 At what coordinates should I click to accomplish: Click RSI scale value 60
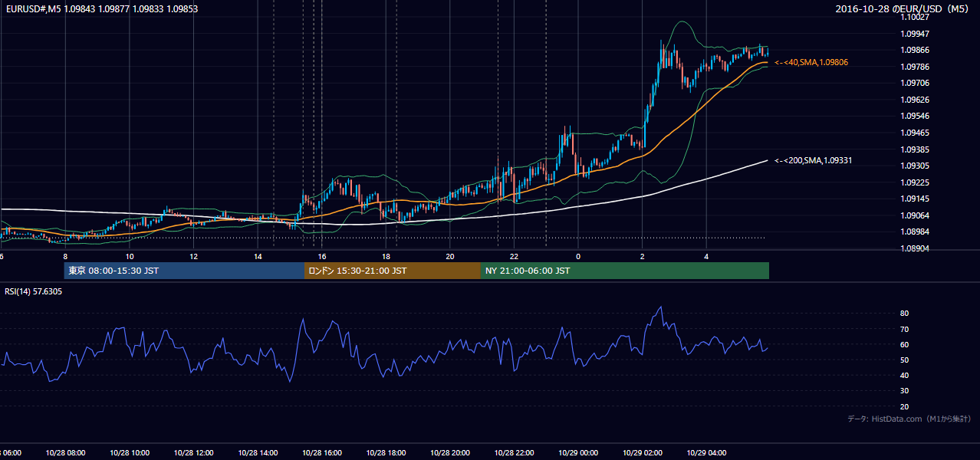point(904,344)
